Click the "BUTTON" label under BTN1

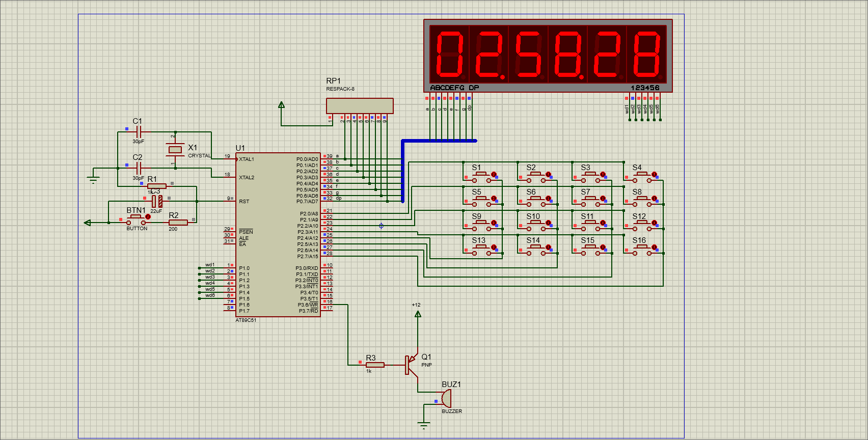point(137,229)
